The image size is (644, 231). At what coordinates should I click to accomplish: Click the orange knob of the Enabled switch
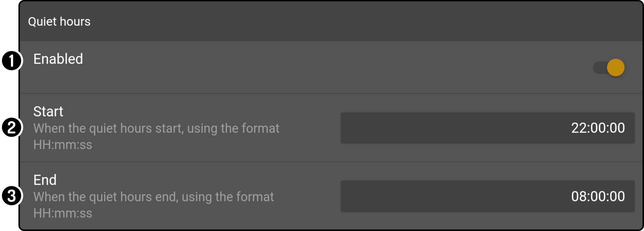click(x=616, y=68)
